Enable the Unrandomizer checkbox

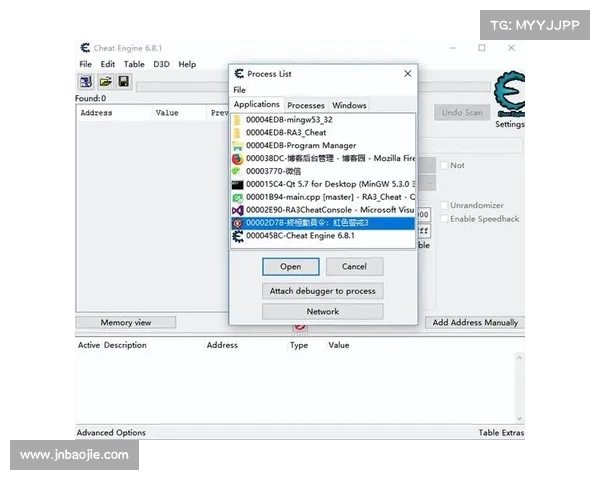pyautogui.click(x=445, y=205)
